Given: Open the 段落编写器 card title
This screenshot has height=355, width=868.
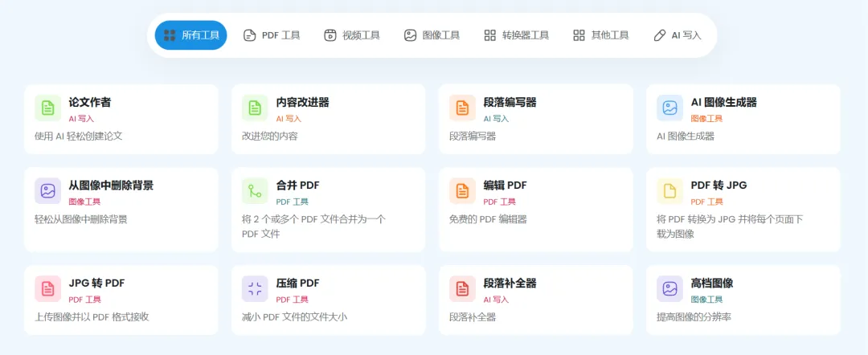Looking at the screenshot, I should pos(510,102).
